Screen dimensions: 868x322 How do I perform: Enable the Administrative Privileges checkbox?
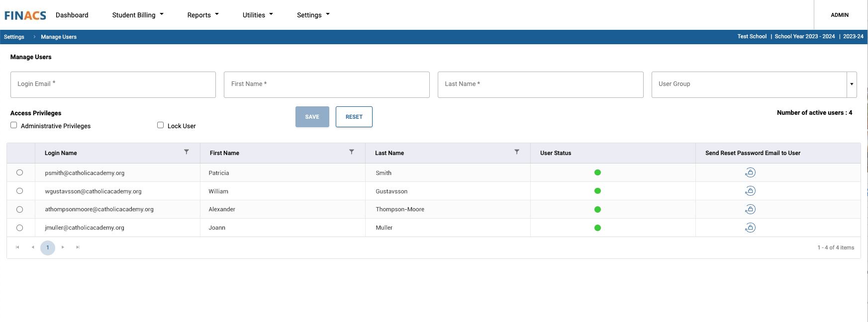(x=14, y=125)
